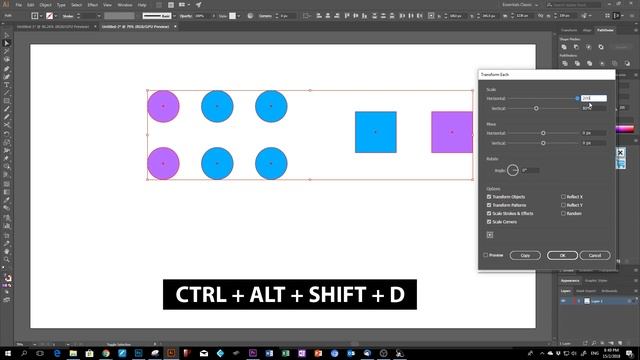Screen dimensions: 640x360
Task: Open the Effect menu
Action: (x=93, y=5)
